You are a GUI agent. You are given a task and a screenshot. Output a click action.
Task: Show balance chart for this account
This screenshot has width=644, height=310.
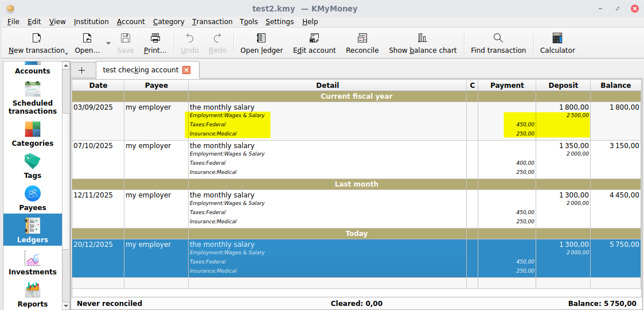click(423, 38)
